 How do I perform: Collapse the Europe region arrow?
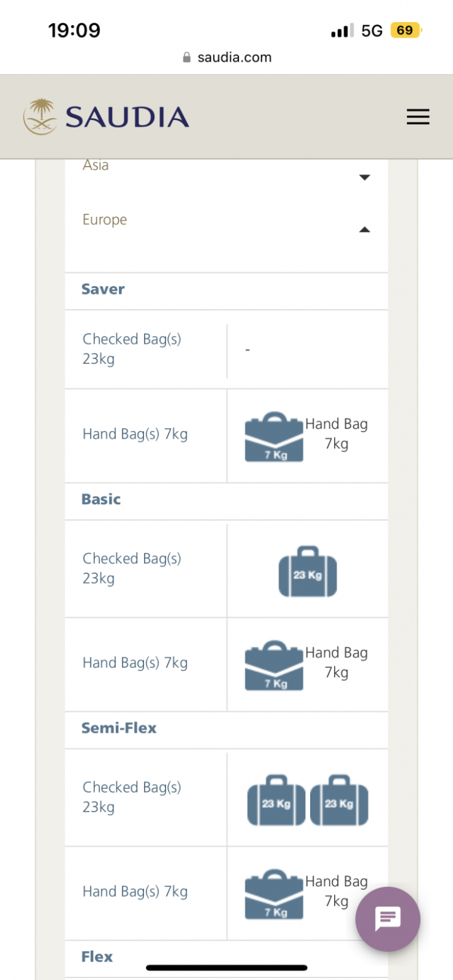coord(364,230)
